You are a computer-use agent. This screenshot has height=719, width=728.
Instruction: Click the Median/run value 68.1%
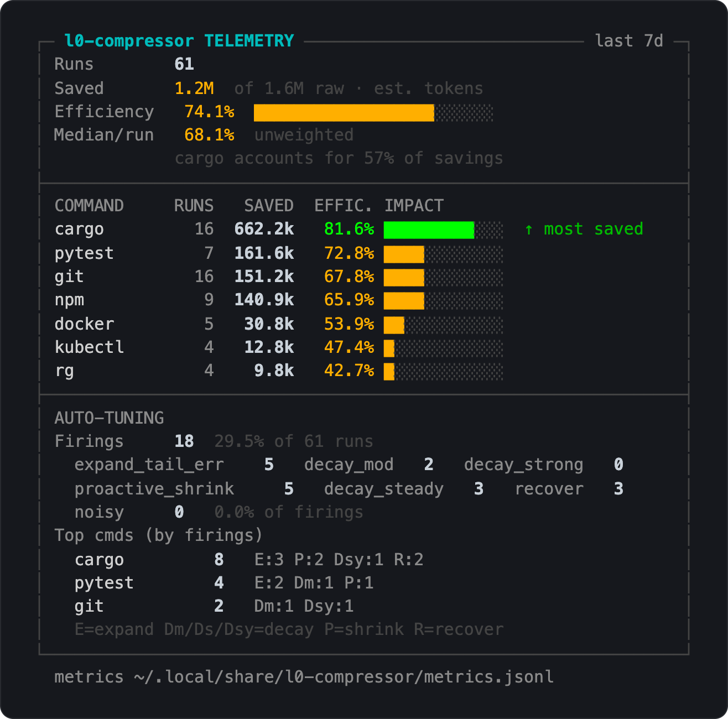[x=209, y=135]
